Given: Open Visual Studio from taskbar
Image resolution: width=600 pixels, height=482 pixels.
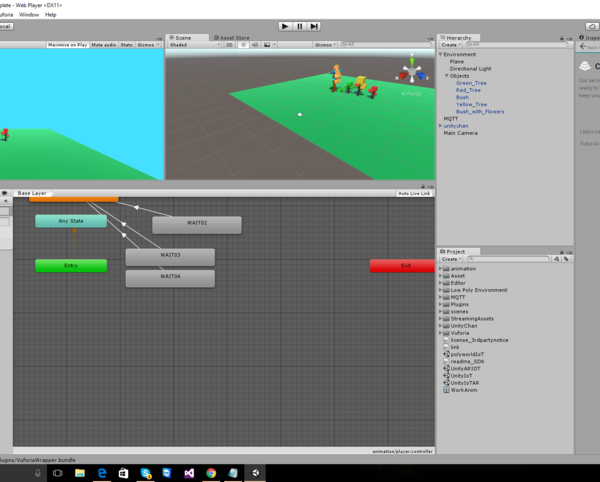Looking at the screenshot, I should click(189, 473).
